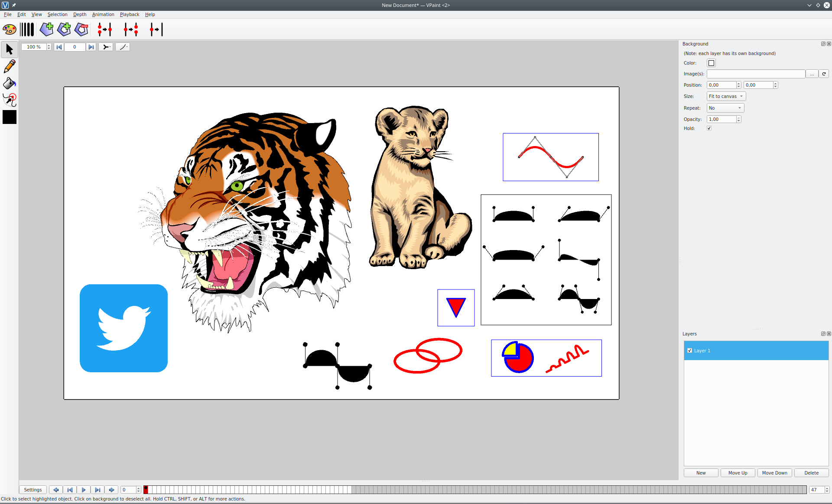The image size is (832, 504).
Task: Select the Layer 1 row
Action: [756, 351]
